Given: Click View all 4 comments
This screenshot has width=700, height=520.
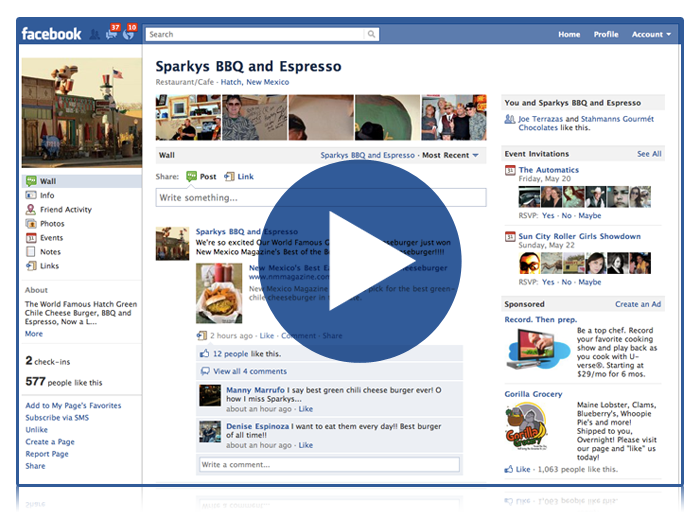Looking at the screenshot, I should click(250, 371).
